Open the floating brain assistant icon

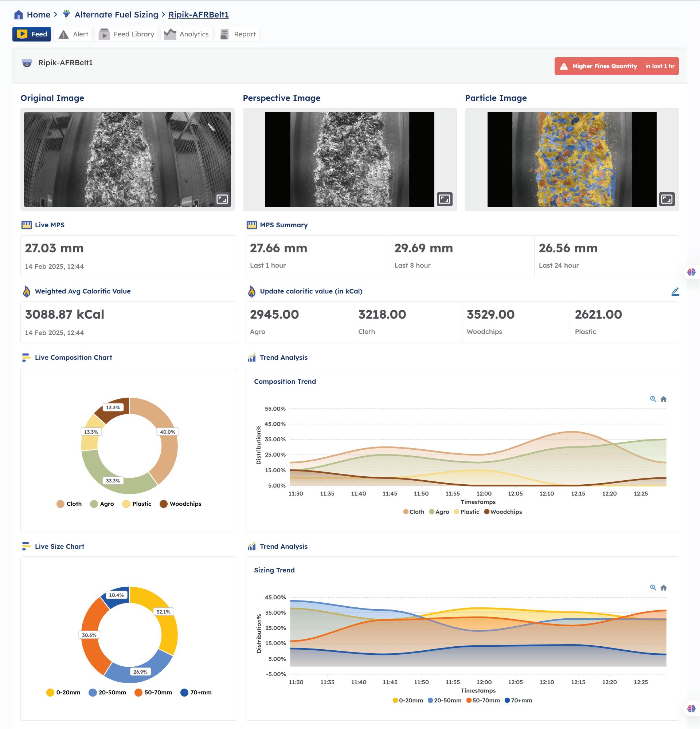tap(691, 272)
